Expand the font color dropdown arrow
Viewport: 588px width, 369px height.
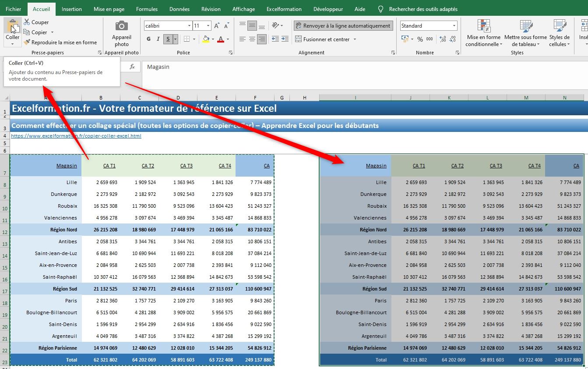[228, 39]
